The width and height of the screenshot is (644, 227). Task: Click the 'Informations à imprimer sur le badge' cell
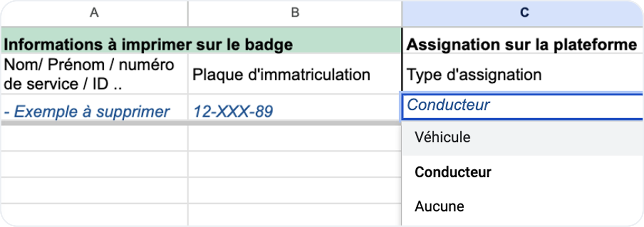tap(148, 45)
